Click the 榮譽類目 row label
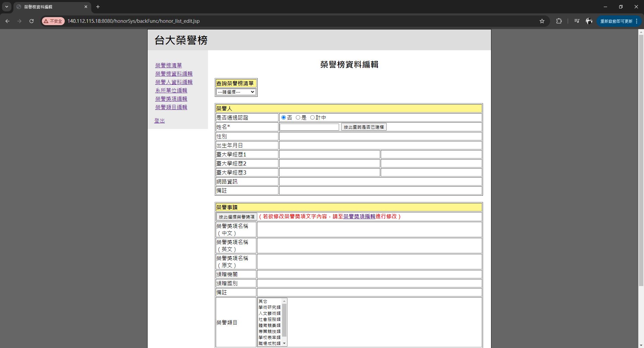The width and height of the screenshot is (644, 348). (227, 323)
